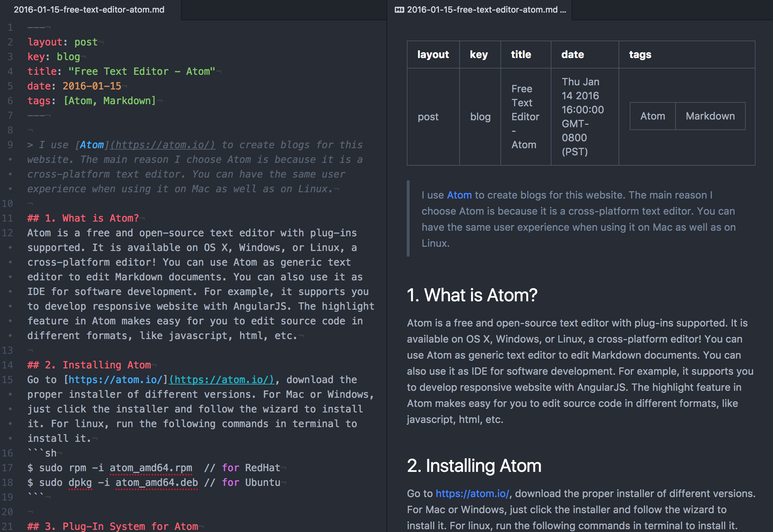Click the 'layout' table header in the preview

(433, 55)
